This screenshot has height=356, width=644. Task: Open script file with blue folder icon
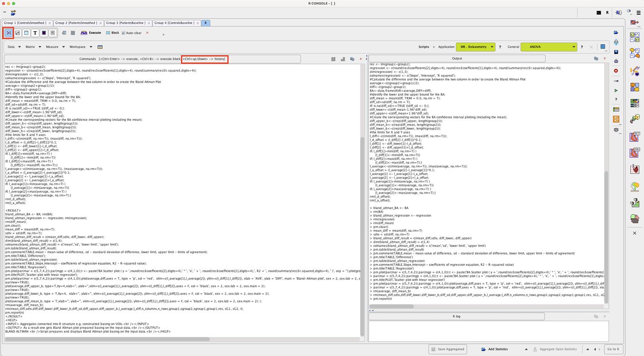click(616, 32)
